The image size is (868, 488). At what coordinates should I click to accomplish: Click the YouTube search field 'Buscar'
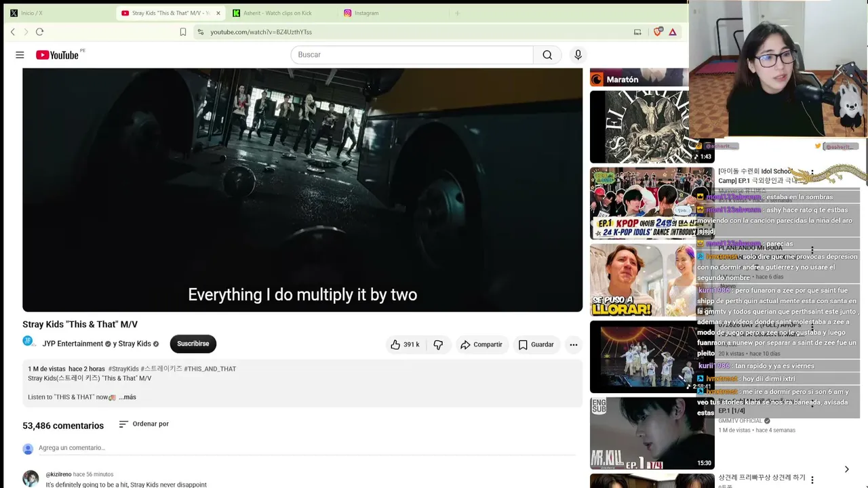[412, 55]
